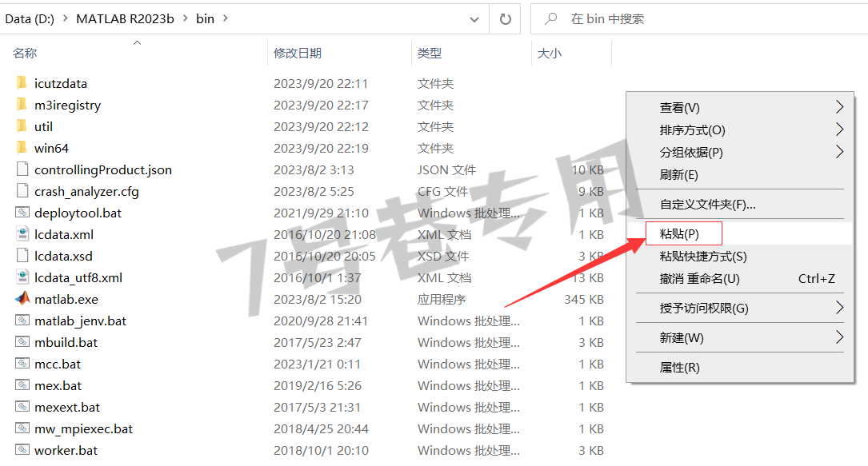Go to Data (D:) in the breadcrumb
868x466 pixels.
[x=30, y=19]
